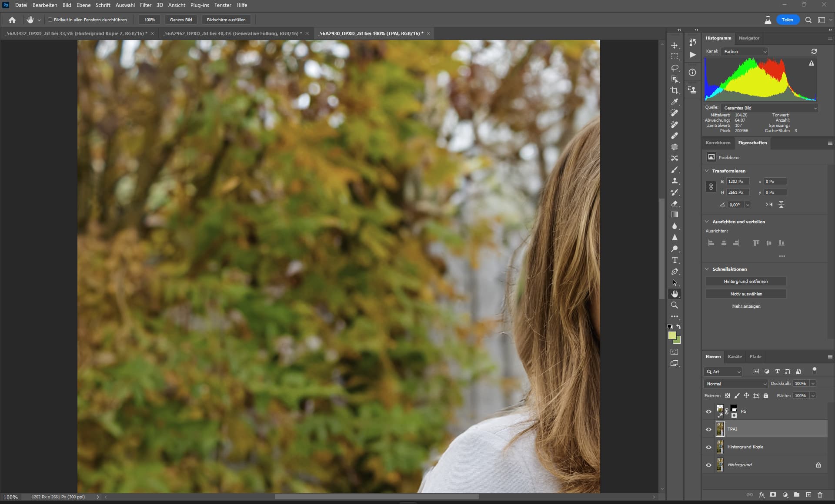Screen dimensions: 835x504
Task: Delete layer via trash icon
Action: pyautogui.click(x=820, y=495)
